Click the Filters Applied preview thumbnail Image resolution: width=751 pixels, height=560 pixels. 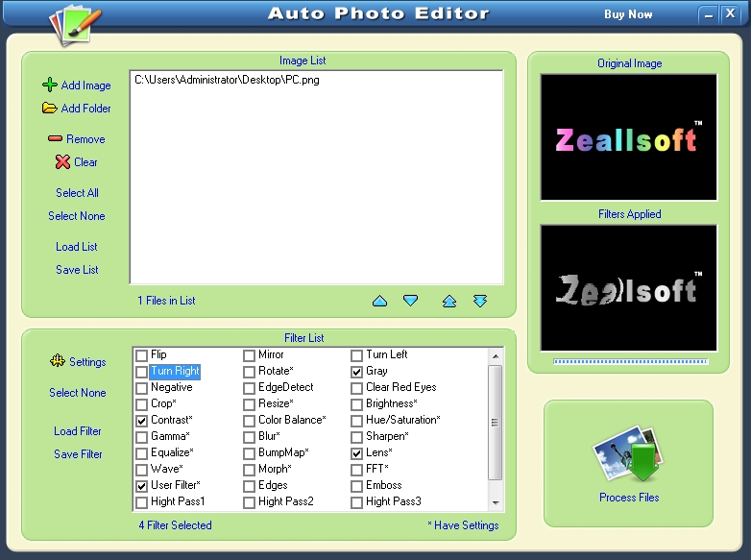pos(628,288)
